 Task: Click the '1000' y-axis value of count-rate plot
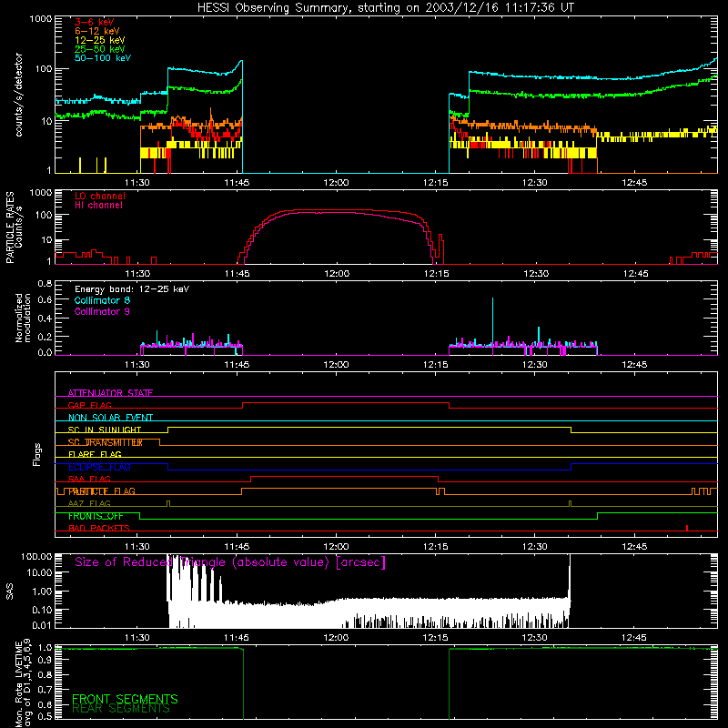40,19
